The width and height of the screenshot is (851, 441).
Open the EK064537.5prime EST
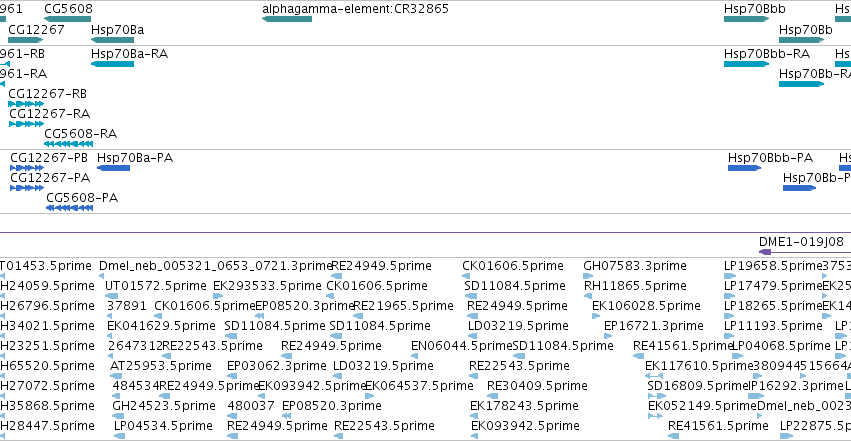419,386
